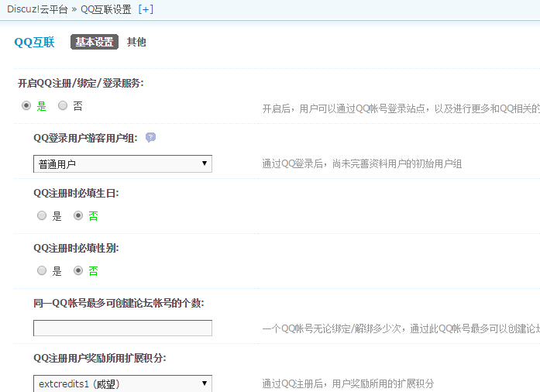Click the [+] link in the breadcrumb

coord(146,9)
